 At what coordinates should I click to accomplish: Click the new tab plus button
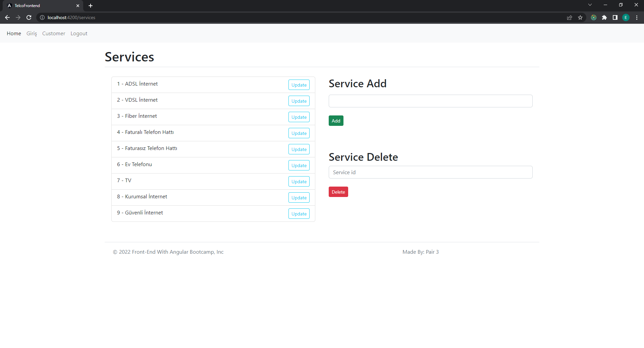pos(90,6)
